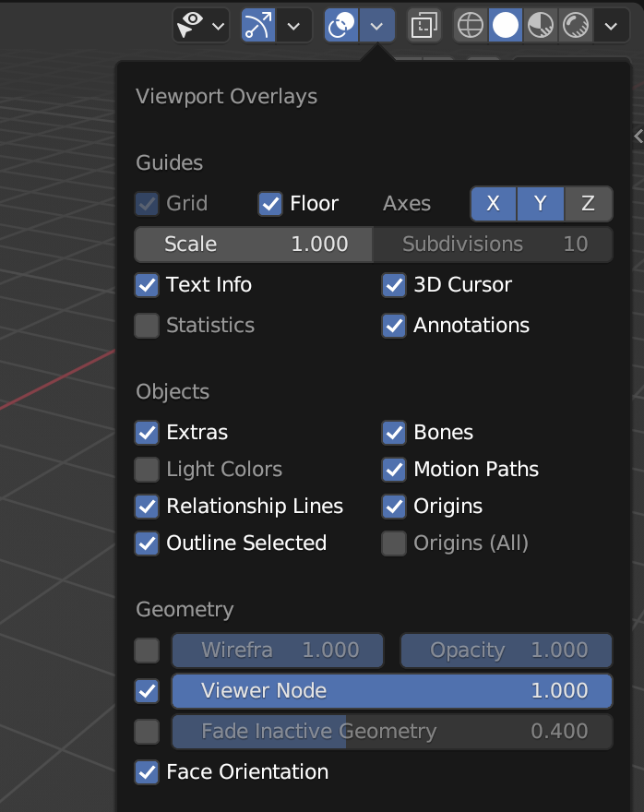Switch to material preview shading
The height and width of the screenshot is (812, 644).
[541, 25]
